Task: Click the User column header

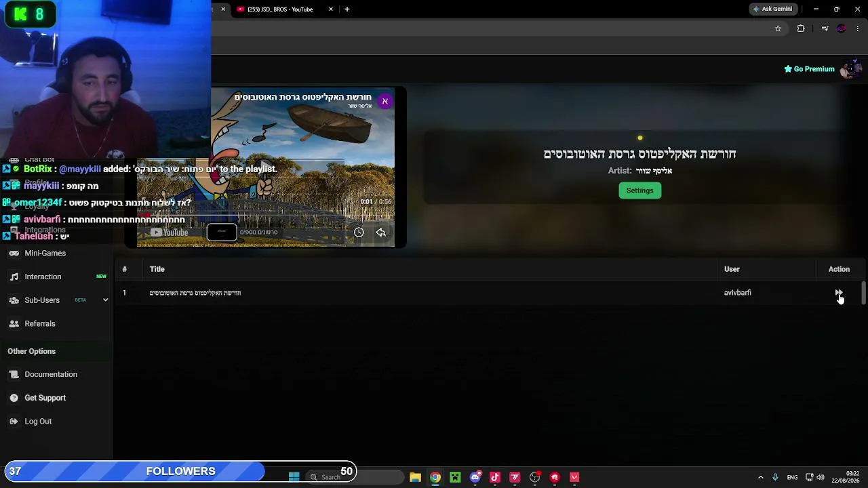Action: click(x=732, y=269)
